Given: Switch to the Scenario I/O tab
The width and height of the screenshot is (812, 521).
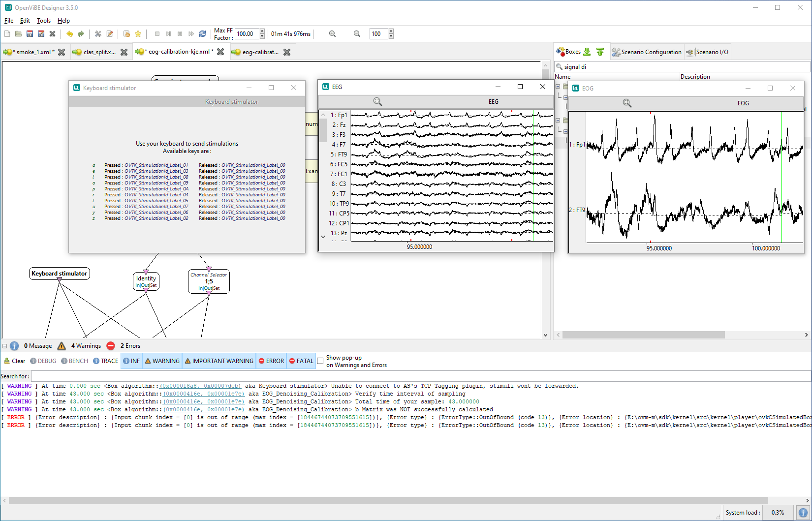Looking at the screenshot, I should click(707, 52).
